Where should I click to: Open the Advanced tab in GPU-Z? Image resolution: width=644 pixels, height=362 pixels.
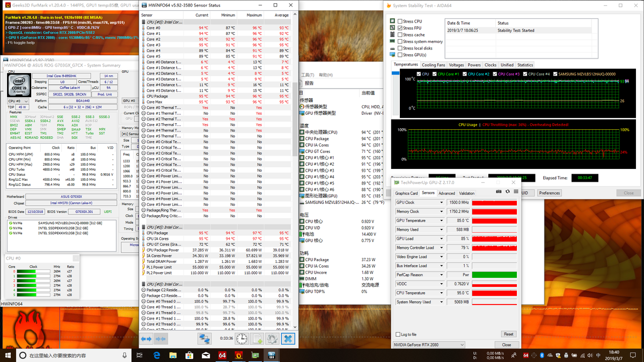(447, 193)
